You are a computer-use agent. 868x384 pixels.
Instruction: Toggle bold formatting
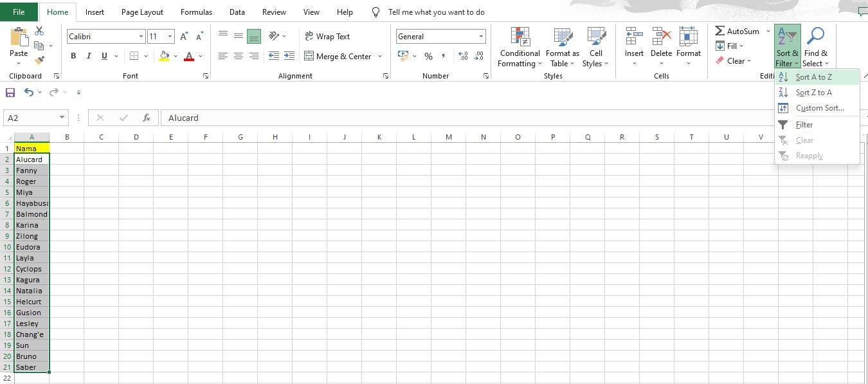pyautogui.click(x=73, y=56)
